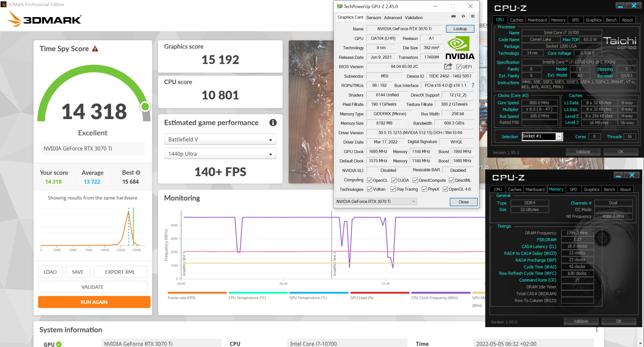Click the Bus Interface question mark icon
This screenshot has height=347, width=644.
click(473, 85)
